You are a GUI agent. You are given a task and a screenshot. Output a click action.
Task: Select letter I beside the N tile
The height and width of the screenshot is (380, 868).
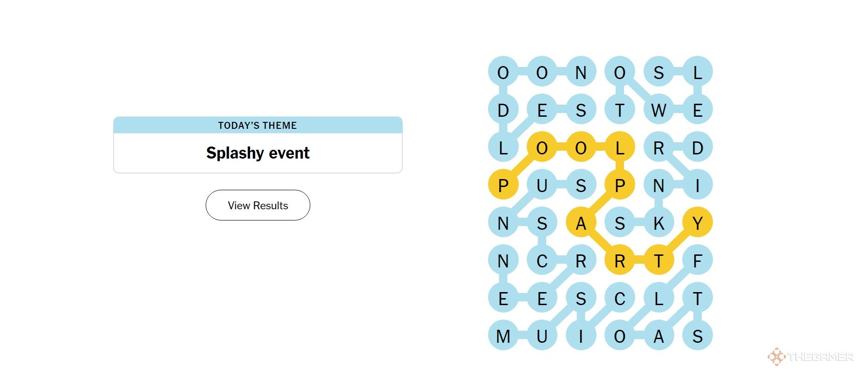(x=697, y=186)
